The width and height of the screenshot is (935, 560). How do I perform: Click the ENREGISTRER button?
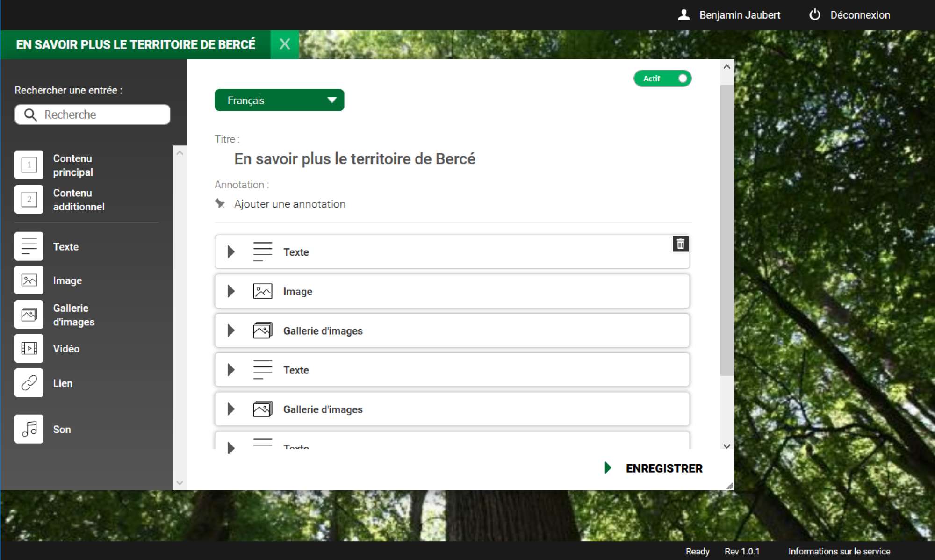[x=663, y=468]
